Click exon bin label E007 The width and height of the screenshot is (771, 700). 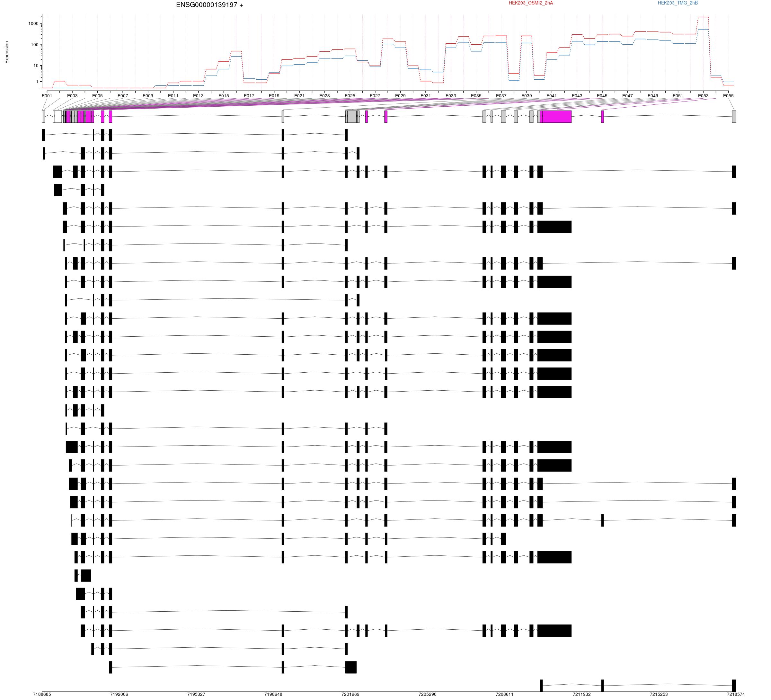(123, 96)
